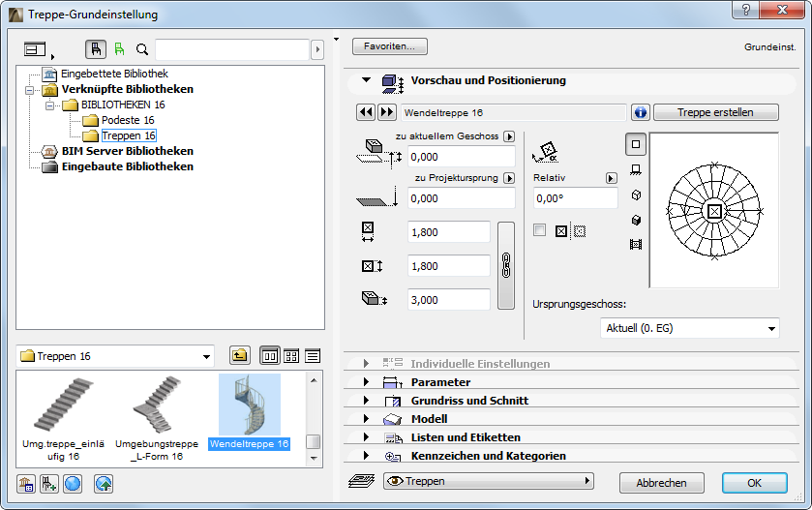Image resolution: width=812 pixels, height=510 pixels.
Task: Open the Relativ angle arrow menu
Action: [x=611, y=178]
